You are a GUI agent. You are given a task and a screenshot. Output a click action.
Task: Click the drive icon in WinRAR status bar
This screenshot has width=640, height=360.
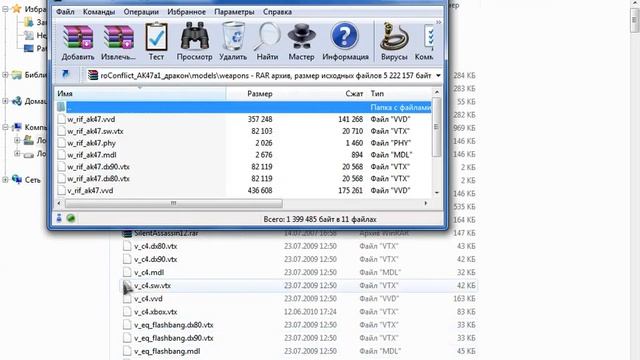click(x=59, y=218)
